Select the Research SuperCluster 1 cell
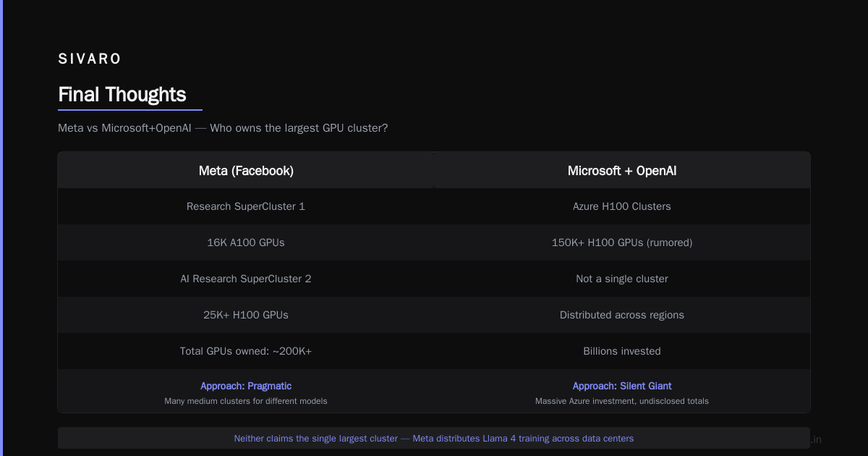This screenshot has width=868, height=456. coord(246,206)
